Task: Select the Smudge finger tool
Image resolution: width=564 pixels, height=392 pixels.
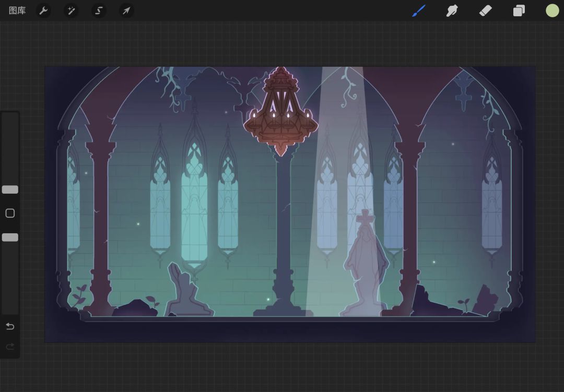Action: [452, 11]
